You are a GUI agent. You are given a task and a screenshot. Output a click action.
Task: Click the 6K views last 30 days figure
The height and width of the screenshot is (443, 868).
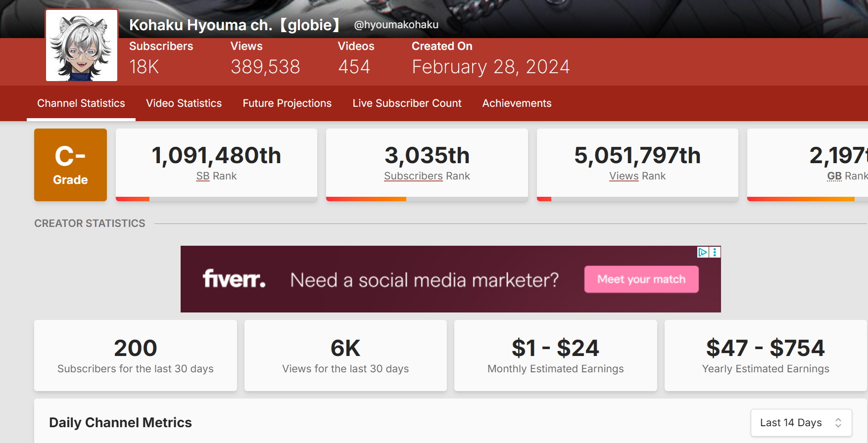(345, 348)
